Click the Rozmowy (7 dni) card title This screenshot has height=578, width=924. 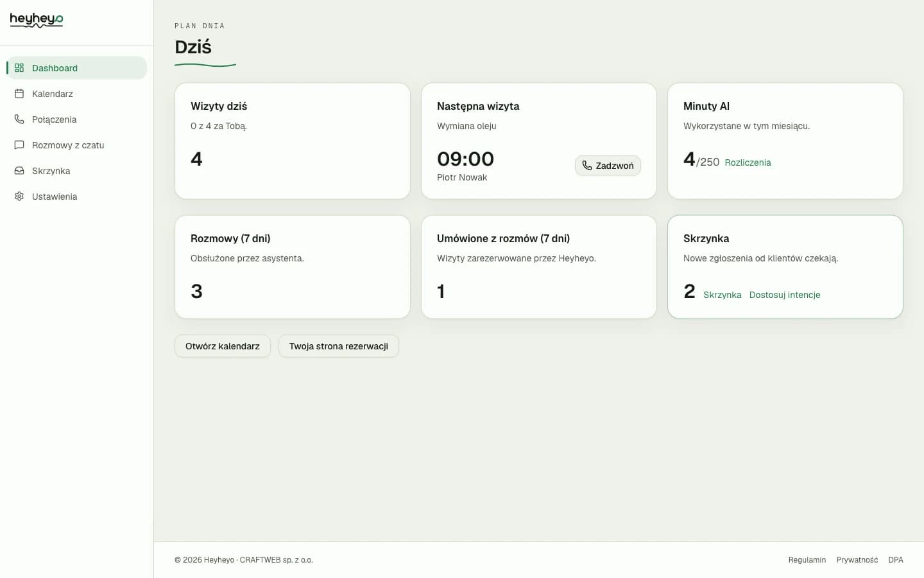(x=230, y=238)
